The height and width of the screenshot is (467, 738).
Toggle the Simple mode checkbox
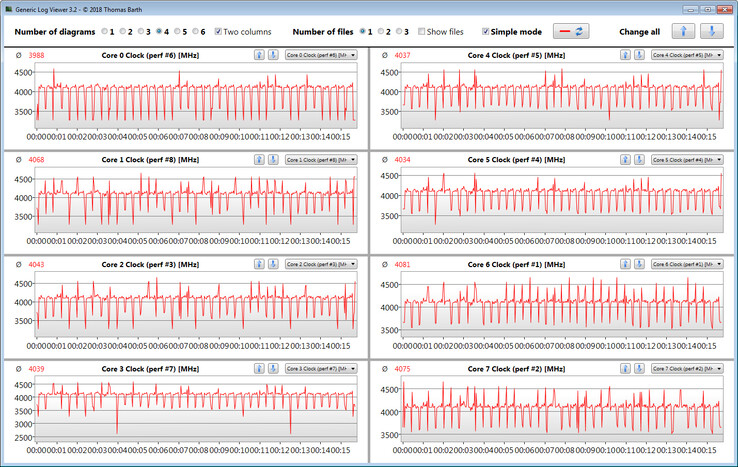[487, 32]
